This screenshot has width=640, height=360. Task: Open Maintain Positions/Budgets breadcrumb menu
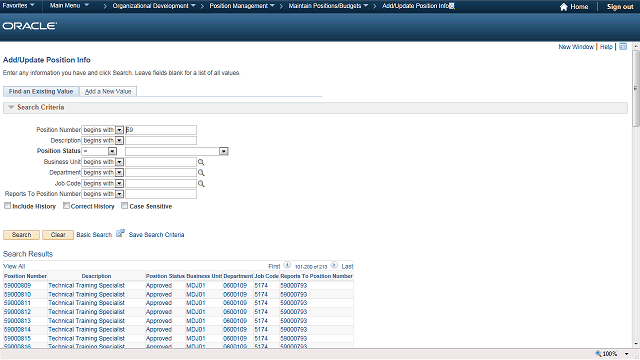pyautogui.click(x=328, y=6)
